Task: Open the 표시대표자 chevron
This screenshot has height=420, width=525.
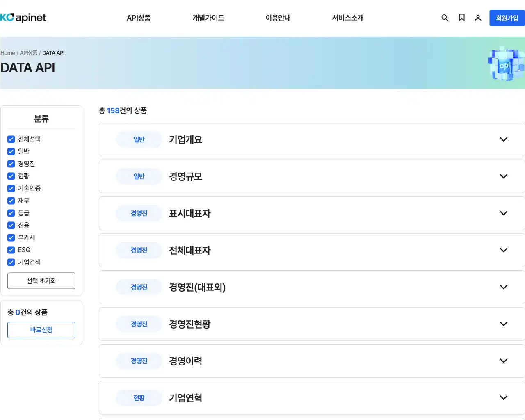Action: pyautogui.click(x=504, y=213)
